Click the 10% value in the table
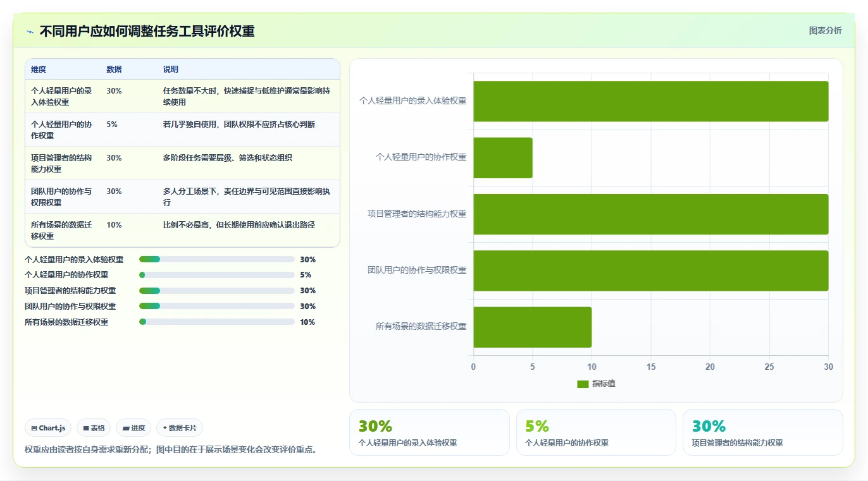Screen dimensions: 868x481 [x=114, y=225]
